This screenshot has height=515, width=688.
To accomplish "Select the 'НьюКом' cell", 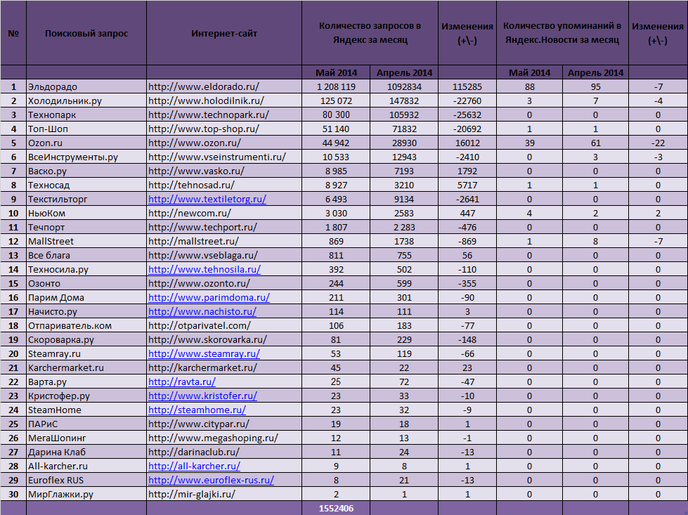I will 86,213.
